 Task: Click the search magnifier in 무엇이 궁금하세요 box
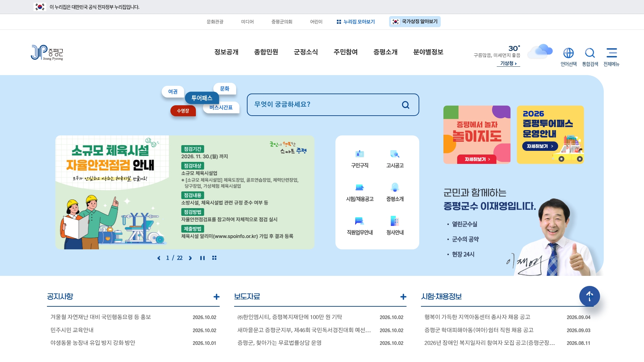point(406,105)
